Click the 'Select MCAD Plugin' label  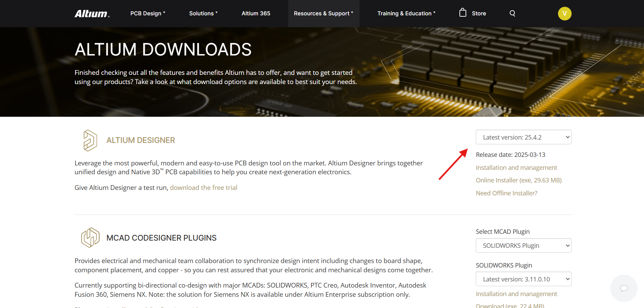[x=503, y=231]
